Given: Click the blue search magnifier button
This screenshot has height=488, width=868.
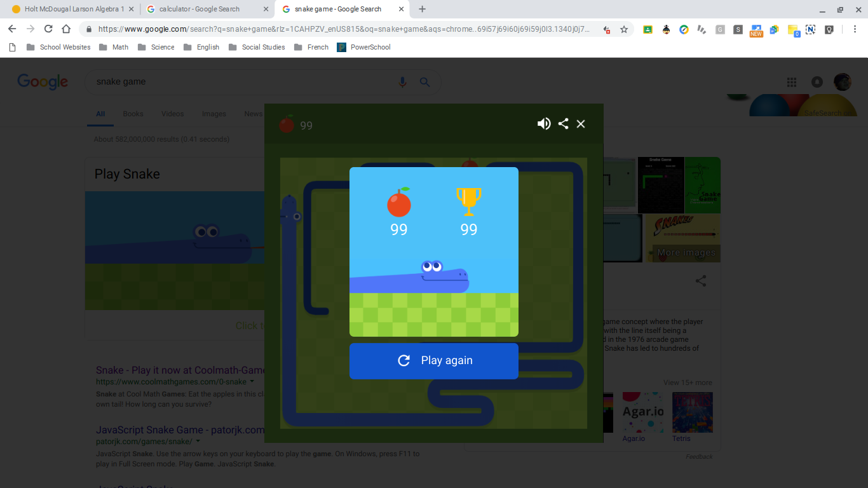Looking at the screenshot, I should pyautogui.click(x=425, y=82).
